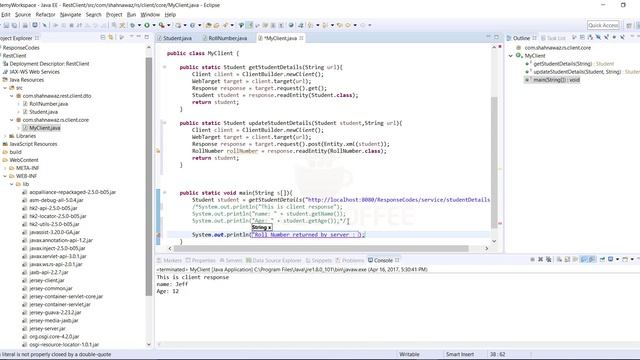Open Display Selected Console dropdown
Screen dimensions: 640x360
617,260
